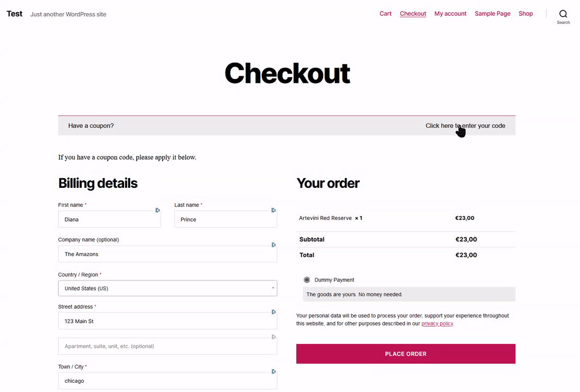Go to the Shop page
Screen dimensions: 580x392
tap(526, 14)
